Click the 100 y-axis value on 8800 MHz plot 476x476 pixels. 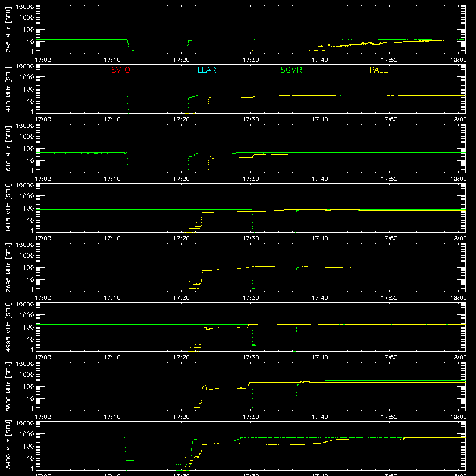click(x=28, y=386)
